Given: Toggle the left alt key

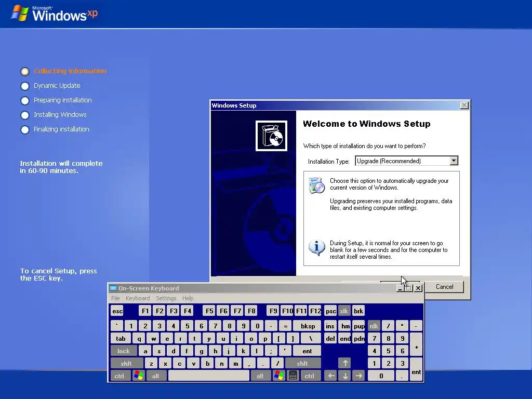Looking at the screenshot, I should tap(156, 376).
